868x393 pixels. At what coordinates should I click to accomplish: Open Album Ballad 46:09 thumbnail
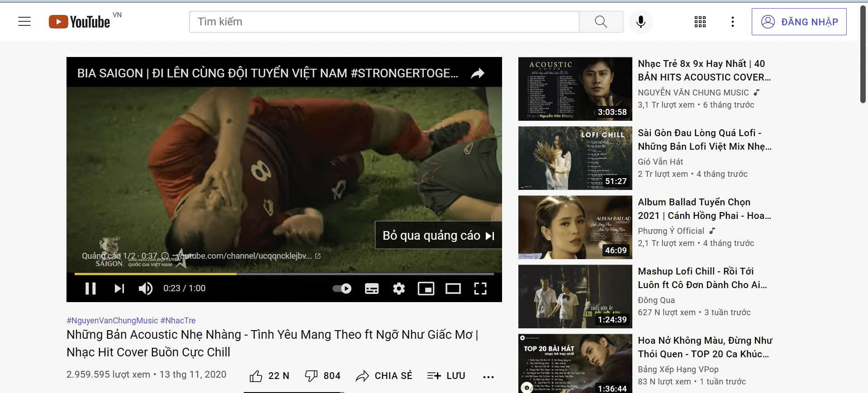coord(575,227)
